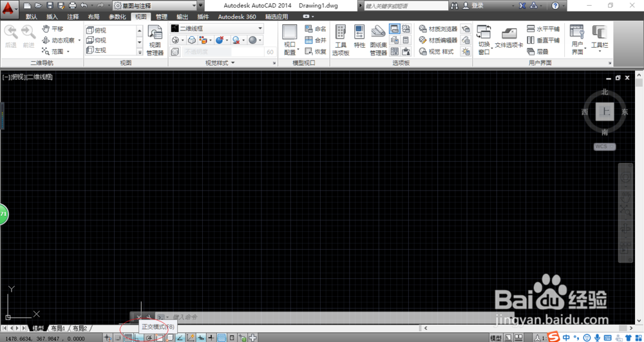Toggle orthogonal mode in status bar
This screenshot has height=342, width=644.
pos(139,338)
